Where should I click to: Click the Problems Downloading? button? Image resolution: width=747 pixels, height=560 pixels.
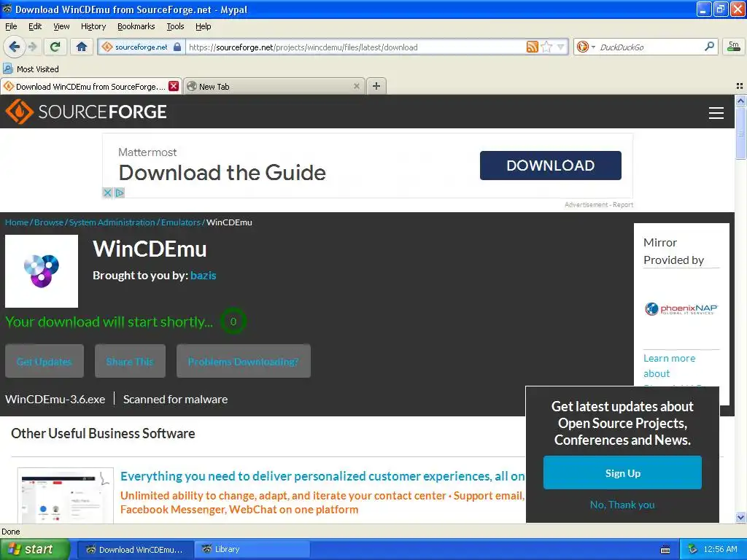[244, 362]
